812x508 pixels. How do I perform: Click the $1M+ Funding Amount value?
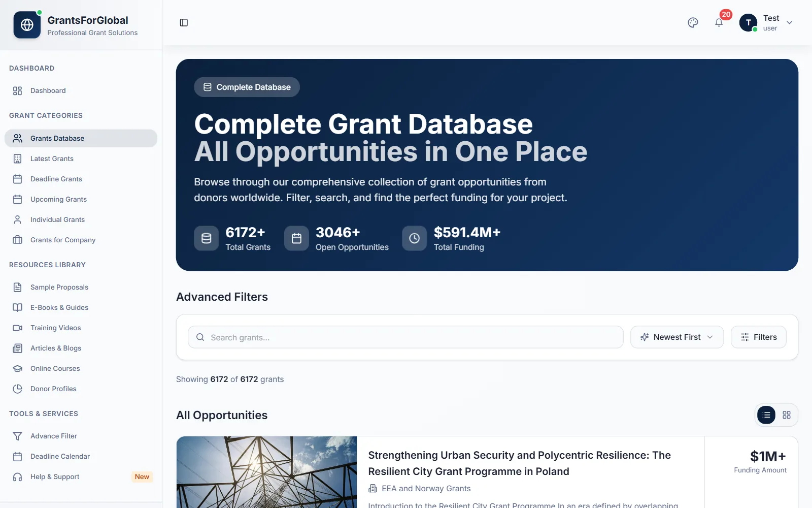pyautogui.click(x=768, y=456)
